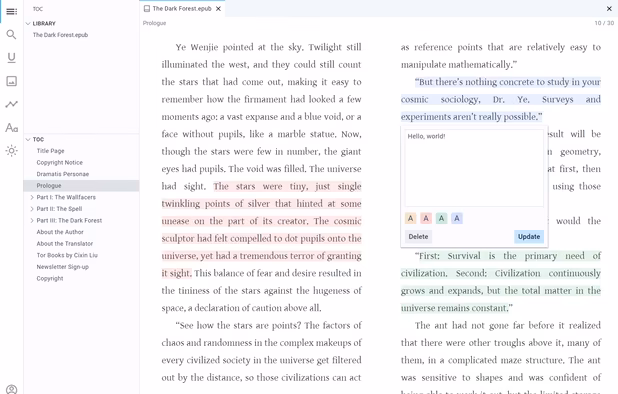This screenshot has width=618, height=394.
Task: Open the table of contents sidebar icon
Action: coord(11,11)
